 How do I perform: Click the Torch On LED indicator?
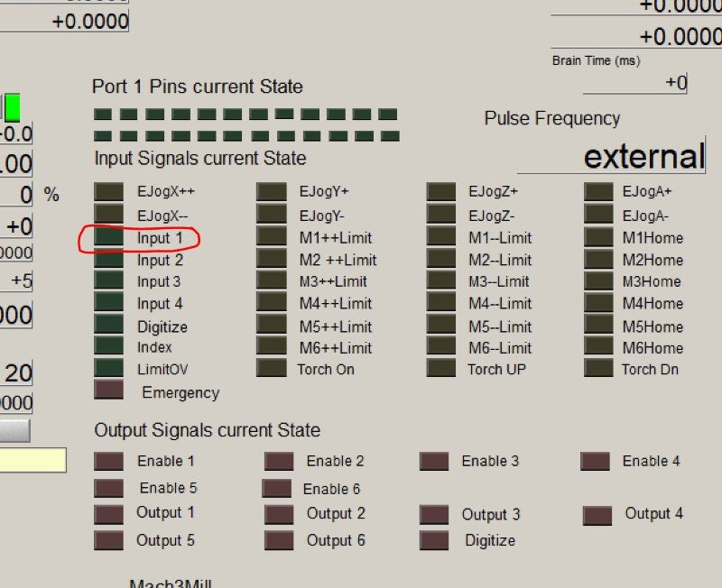pyautogui.click(x=271, y=368)
